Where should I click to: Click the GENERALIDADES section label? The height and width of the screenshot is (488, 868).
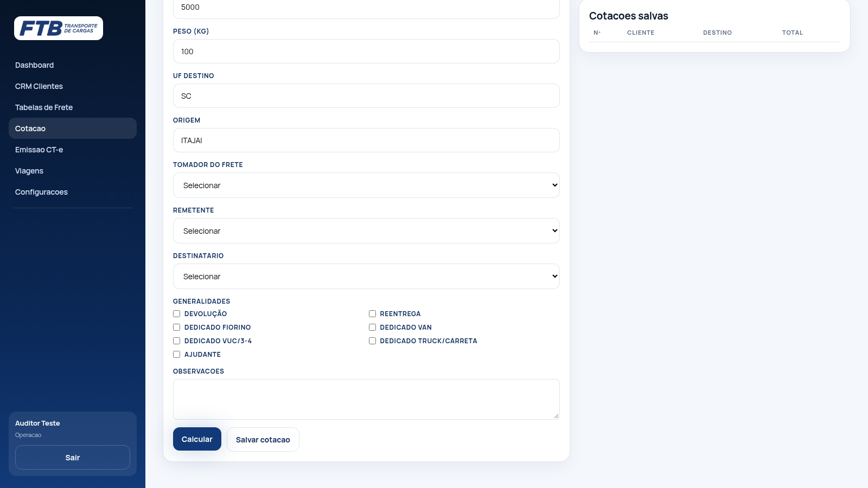pyautogui.click(x=202, y=301)
